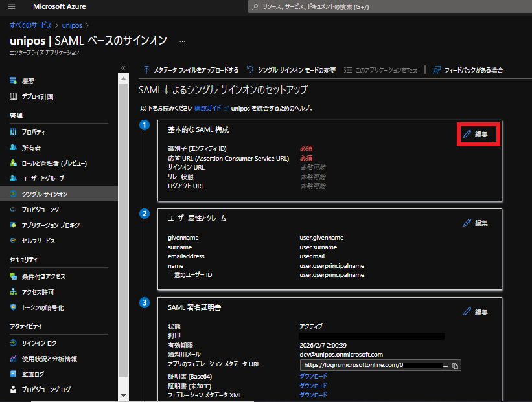This screenshot has width=532, height=402.
Task: Collapse the left navigation with the double chevron
Action: (x=123, y=68)
